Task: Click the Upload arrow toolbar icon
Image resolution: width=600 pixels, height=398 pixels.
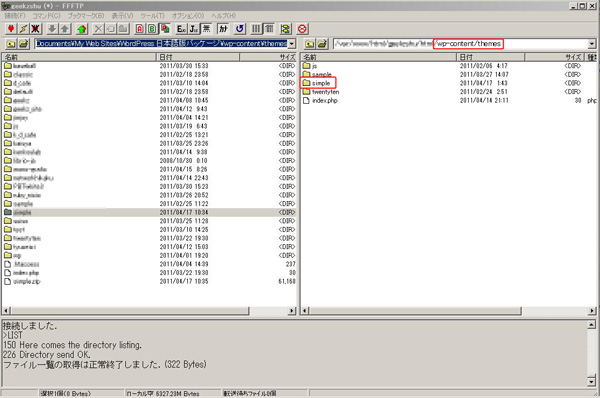Action: point(65,29)
